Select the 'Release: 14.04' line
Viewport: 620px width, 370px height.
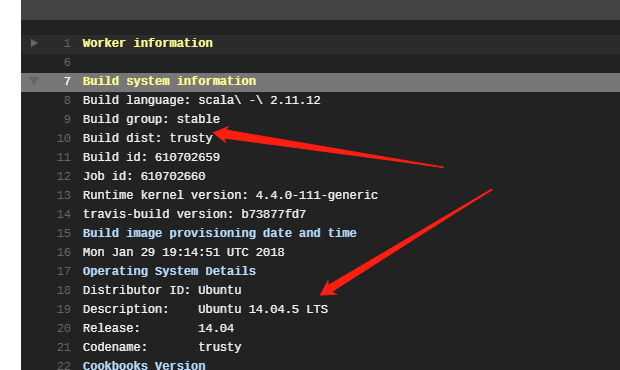click(158, 328)
